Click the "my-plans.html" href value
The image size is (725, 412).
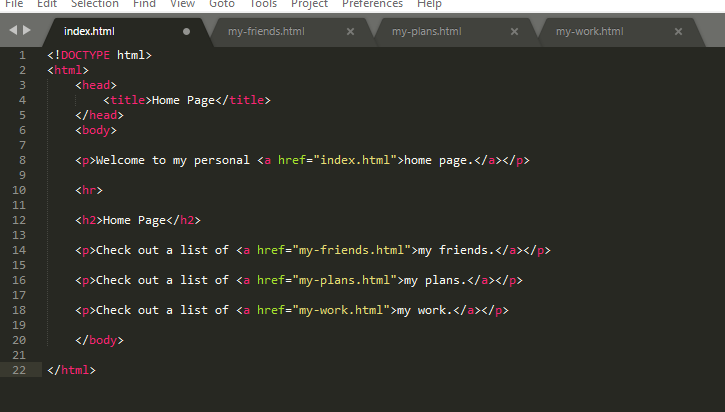(x=344, y=280)
